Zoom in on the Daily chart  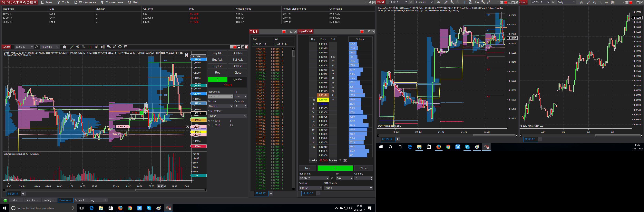click(x=594, y=2)
